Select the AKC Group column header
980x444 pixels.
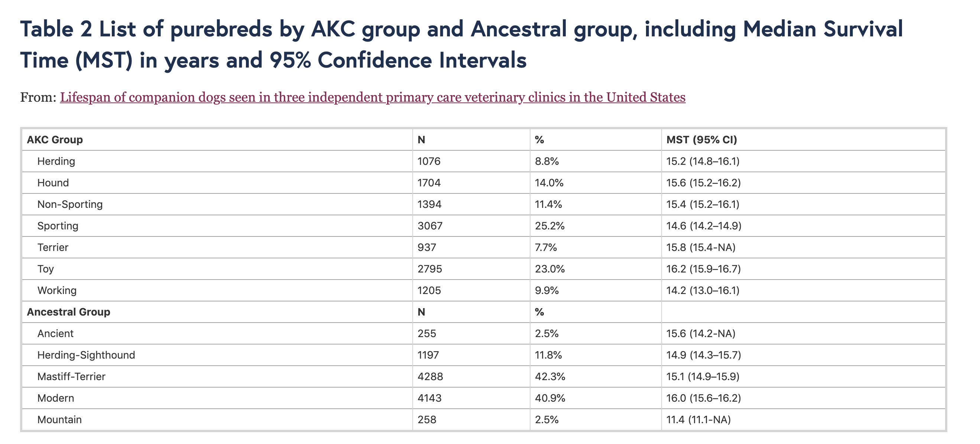(x=55, y=140)
